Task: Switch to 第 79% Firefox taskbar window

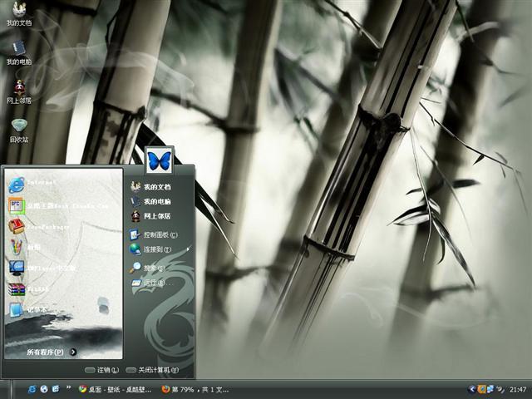Action: (x=195, y=390)
